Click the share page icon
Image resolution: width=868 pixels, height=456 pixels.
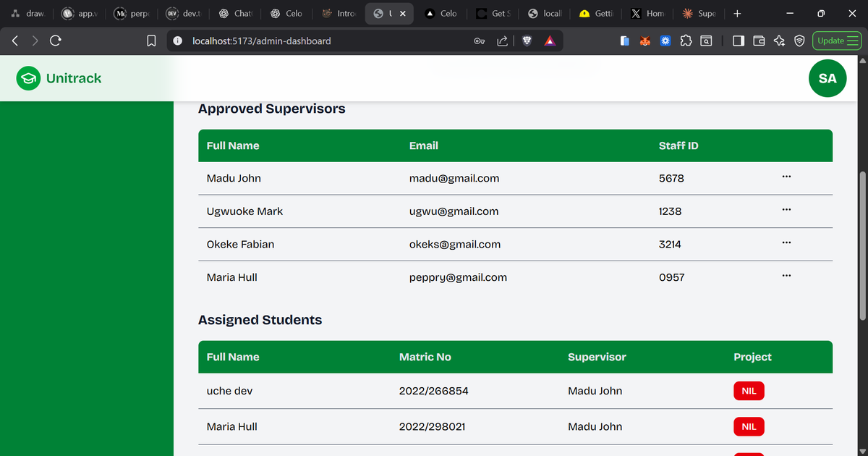pyautogui.click(x=502, y=41)
